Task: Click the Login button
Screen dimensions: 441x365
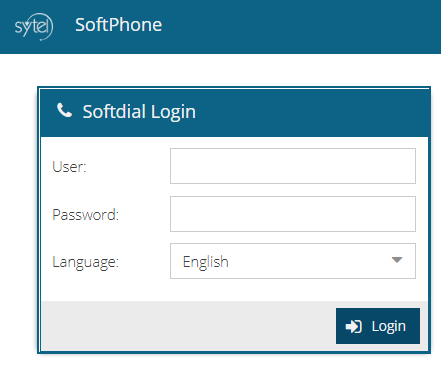Action: 378,326
